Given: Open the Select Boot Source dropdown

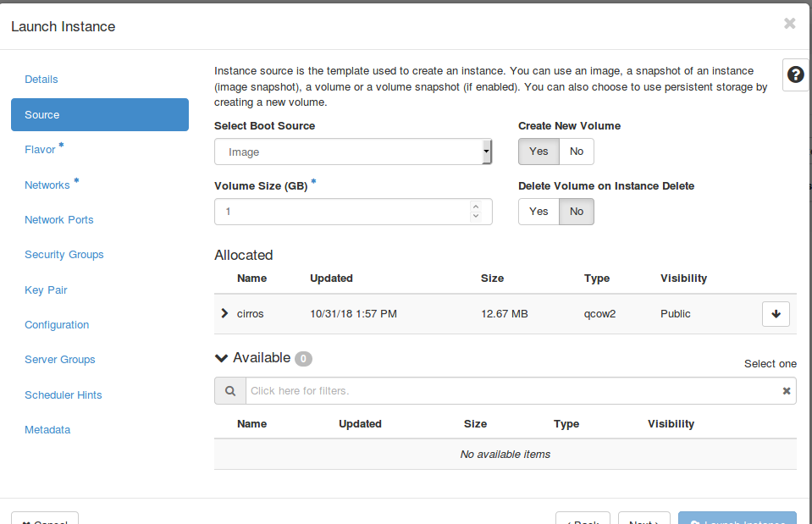Looking at the screenshot, I should (x=352, y=152).
